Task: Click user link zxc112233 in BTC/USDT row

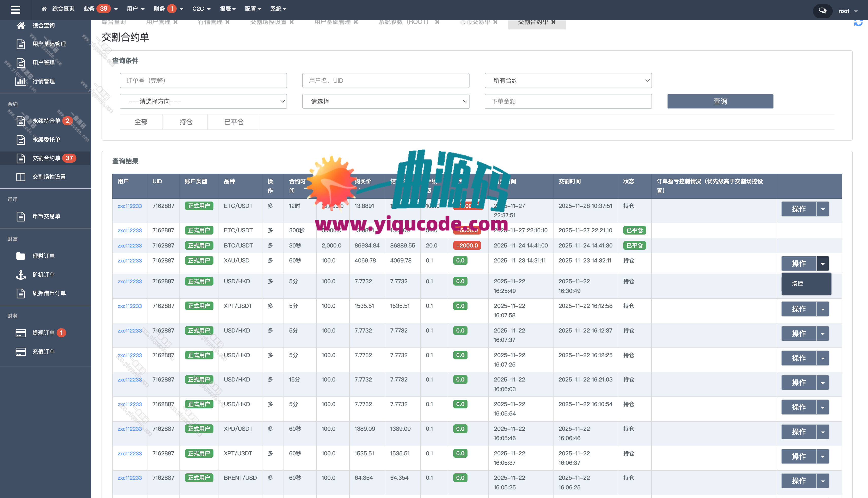Action: click(x=130, y=246)
